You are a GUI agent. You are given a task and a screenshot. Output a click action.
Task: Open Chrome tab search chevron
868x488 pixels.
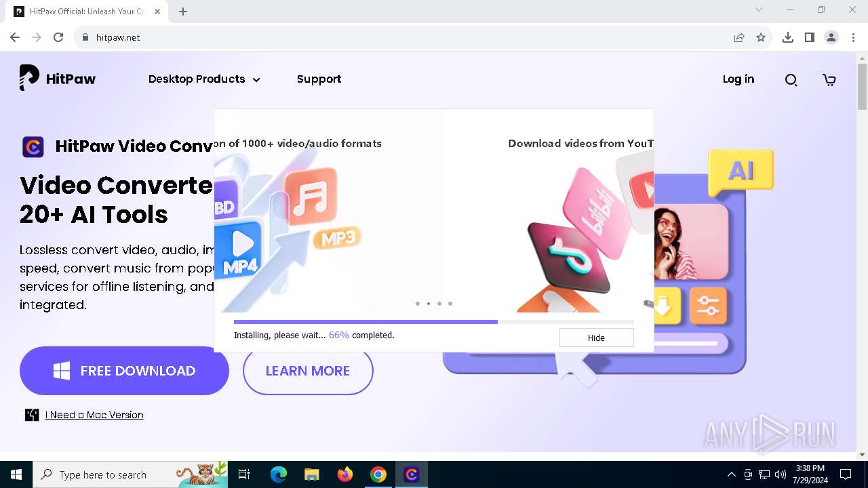759,9
